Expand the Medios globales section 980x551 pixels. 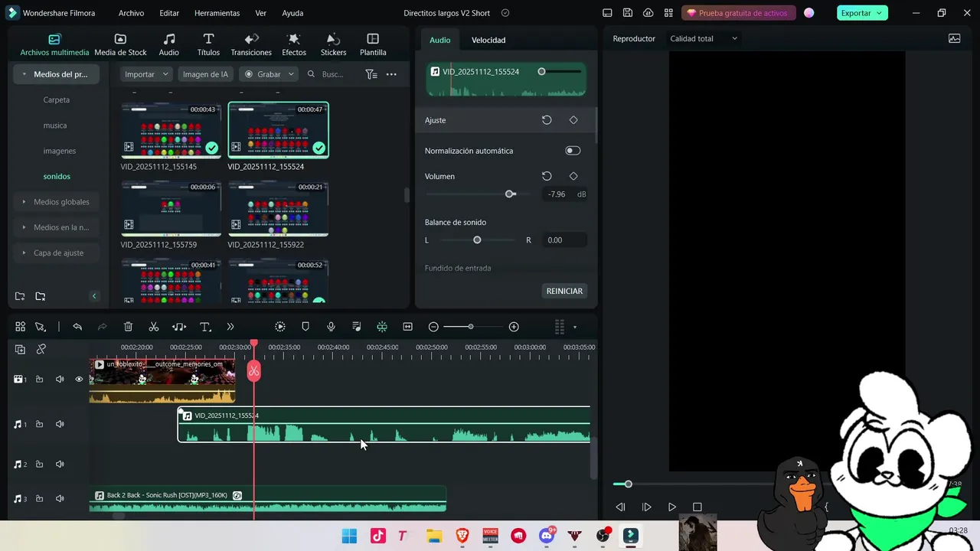(24, 202)
